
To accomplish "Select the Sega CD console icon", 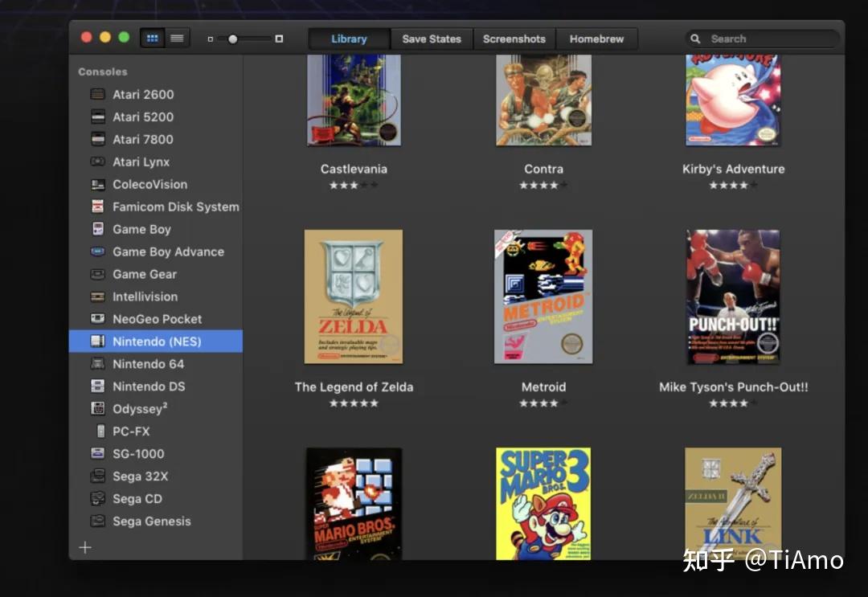I will point(97,498).
